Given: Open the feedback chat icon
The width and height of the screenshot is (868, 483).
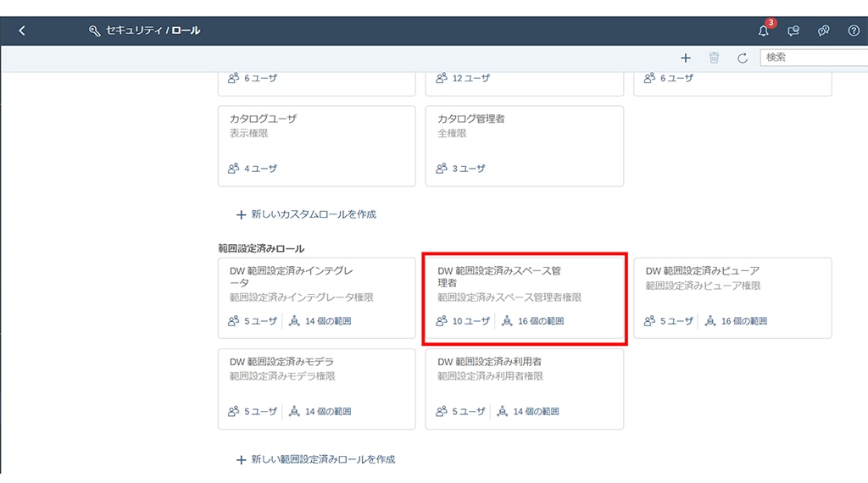Looking at the screenshot, I should (793, 31).
